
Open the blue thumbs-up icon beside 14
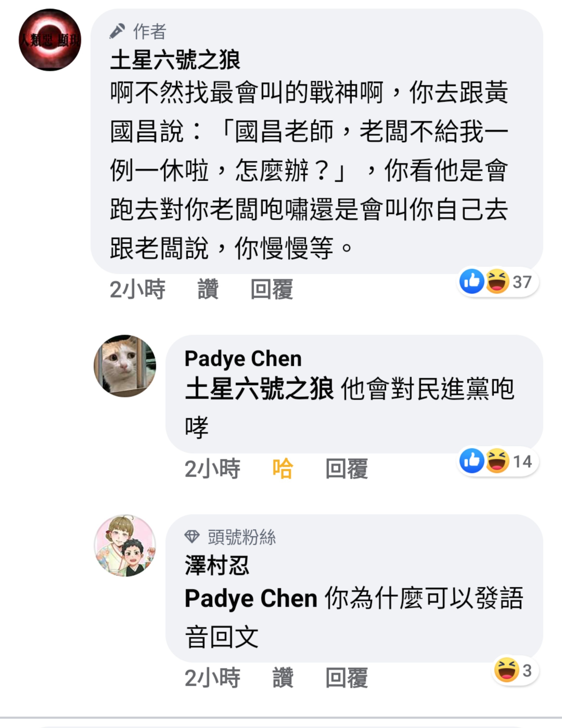pos(472,461)
